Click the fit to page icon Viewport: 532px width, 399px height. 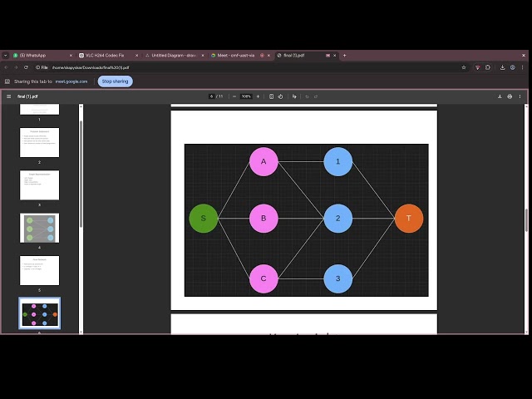pyautogui.click(x=271, y=96)
